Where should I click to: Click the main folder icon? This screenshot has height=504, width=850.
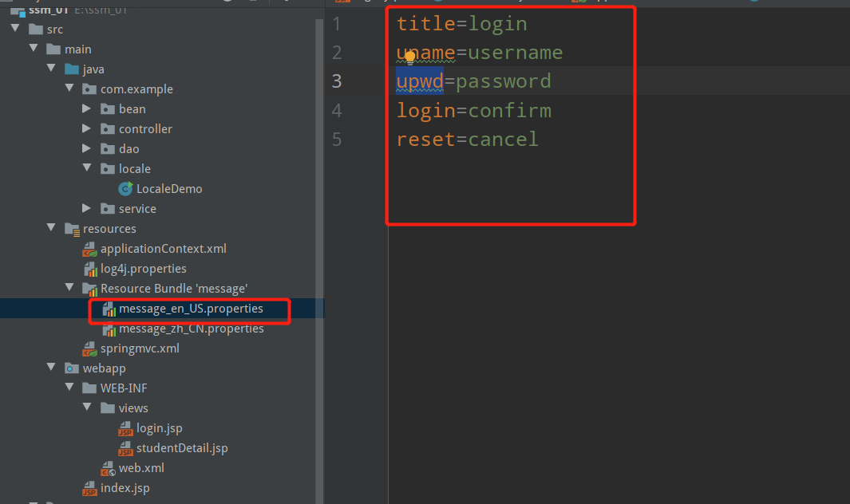click(53, 49)
